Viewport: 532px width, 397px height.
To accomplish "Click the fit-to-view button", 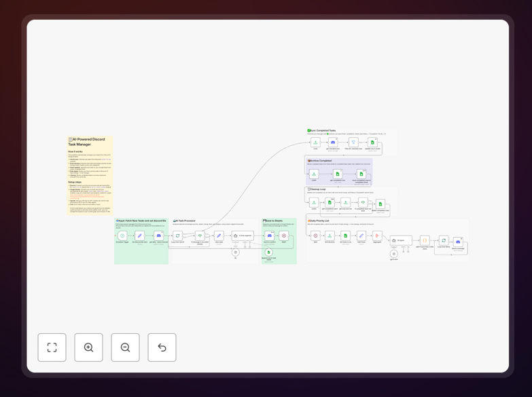I will [x=52, y=347].
